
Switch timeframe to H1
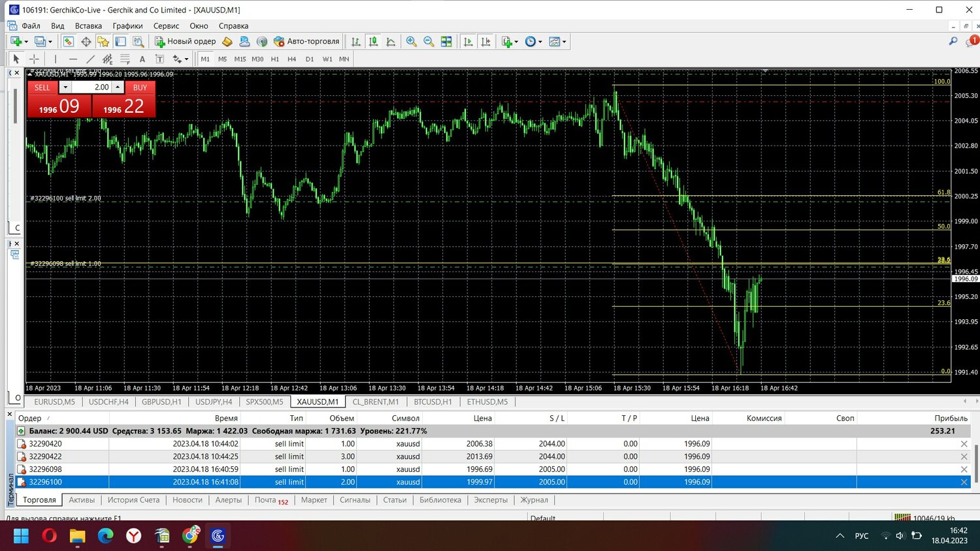pos(275,59)
